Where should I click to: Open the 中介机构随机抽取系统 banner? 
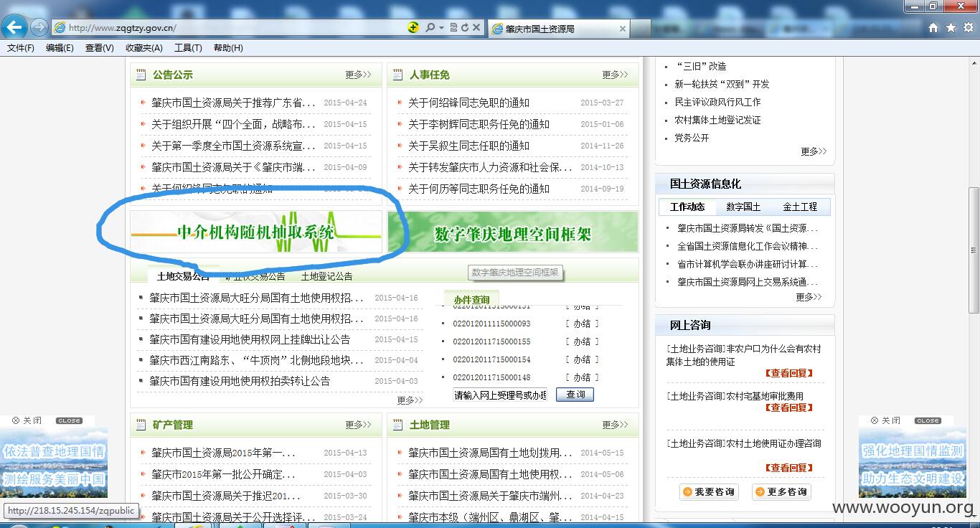click(256, 232)
